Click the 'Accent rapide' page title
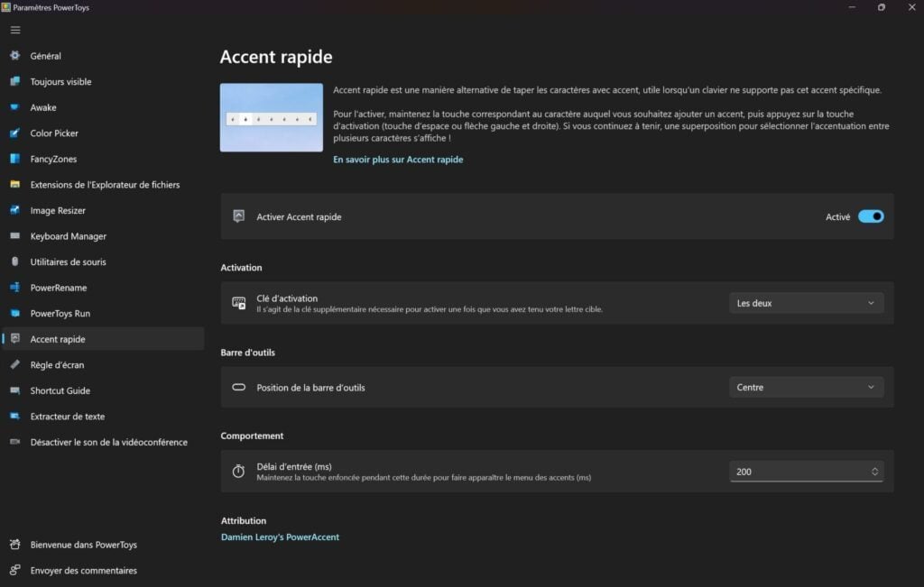This screenshot has height=587, width=924. pyautogui.click(x=276, y=57)
